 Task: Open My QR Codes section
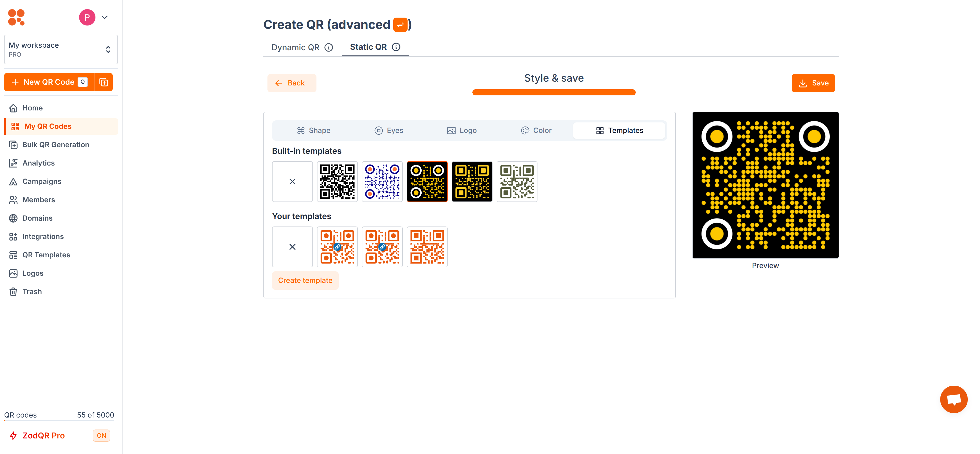[x=61, y=126]
